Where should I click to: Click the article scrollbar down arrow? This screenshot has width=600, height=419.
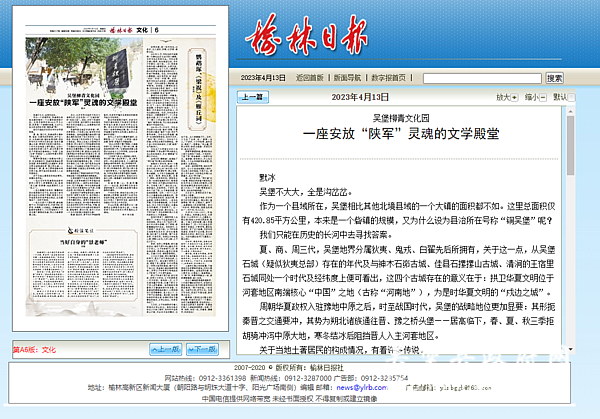point(571,349)
